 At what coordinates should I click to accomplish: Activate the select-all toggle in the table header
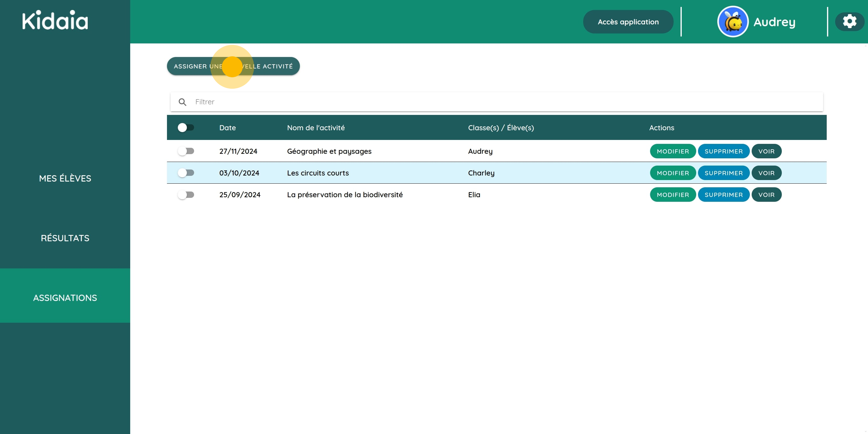186,128
